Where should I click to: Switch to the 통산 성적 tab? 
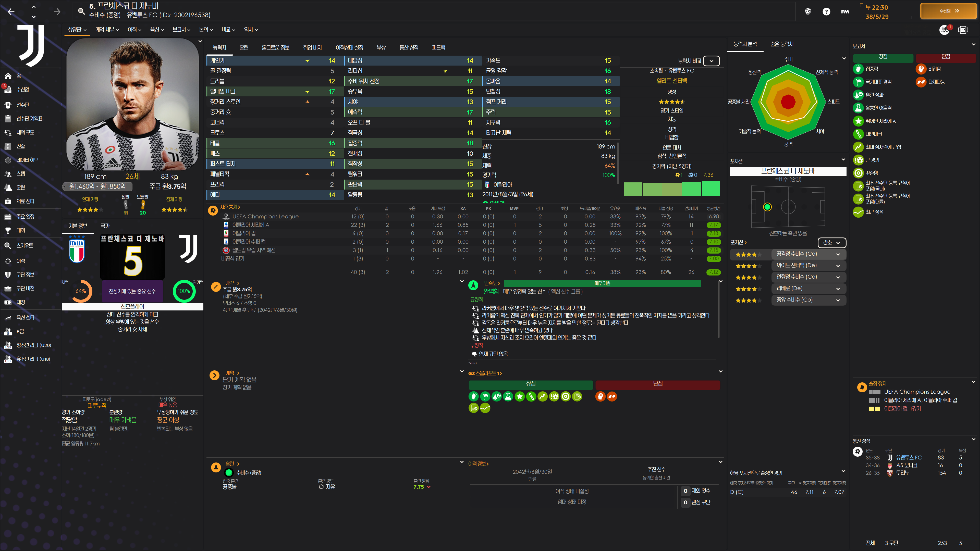pos(409,47)
